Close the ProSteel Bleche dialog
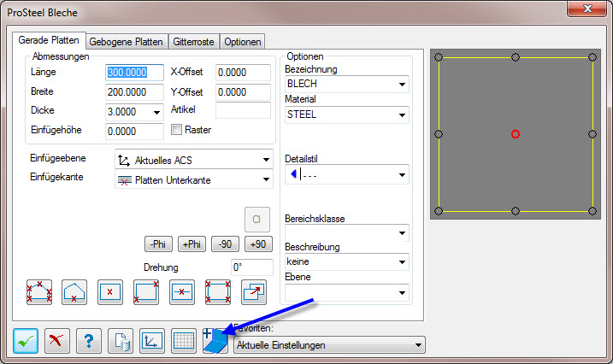 pos(587,9)
